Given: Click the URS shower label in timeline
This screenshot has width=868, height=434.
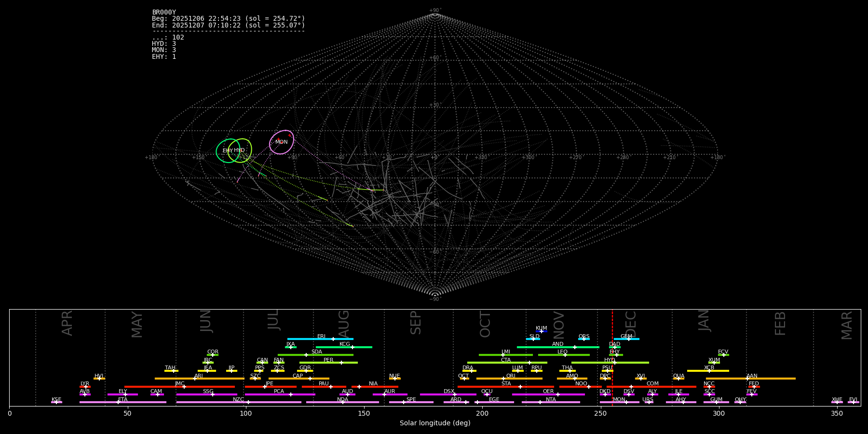Looking at the screenshot, I should (648, 400).
